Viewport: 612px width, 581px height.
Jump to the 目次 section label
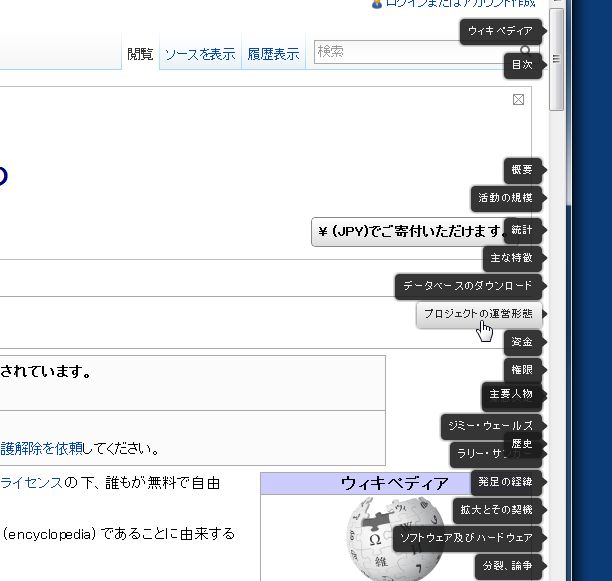click(522, 66)
